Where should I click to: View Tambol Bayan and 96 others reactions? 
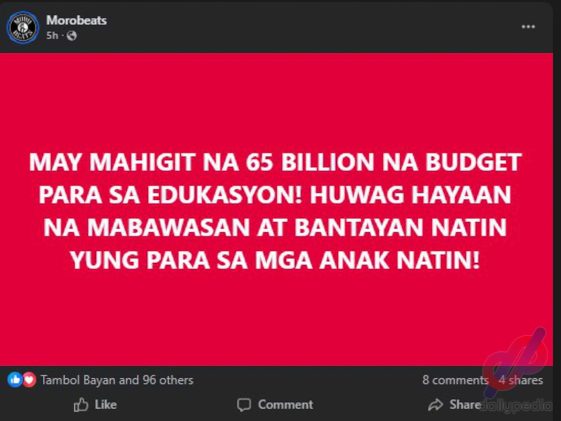click(x=117, y=380)
